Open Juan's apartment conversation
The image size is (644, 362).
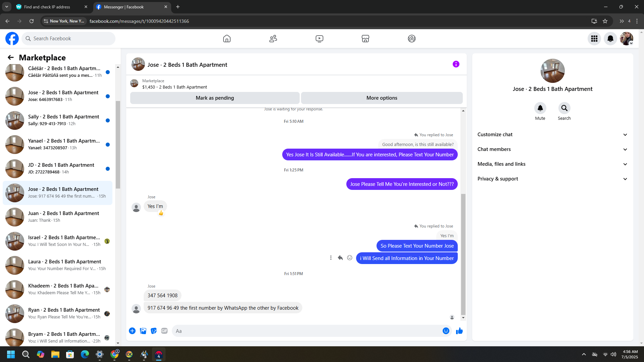58,217
